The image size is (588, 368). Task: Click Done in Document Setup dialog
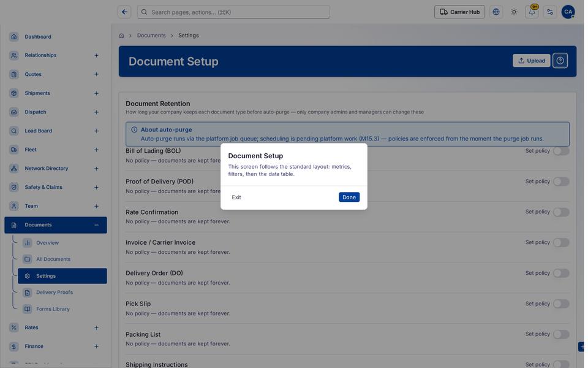click(349, 197)
